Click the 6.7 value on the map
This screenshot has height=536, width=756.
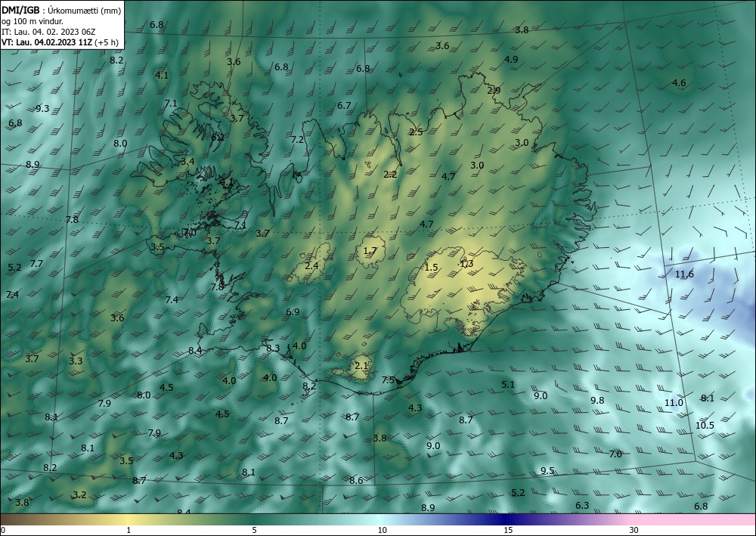click(344, 106)
